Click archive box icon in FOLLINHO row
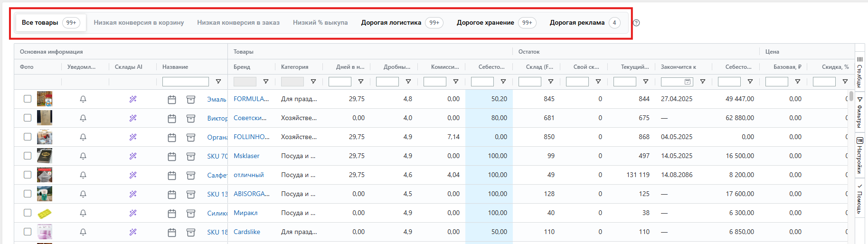Image resolution: width=868 pixels, height=244 pixels. tap(191, 137)
